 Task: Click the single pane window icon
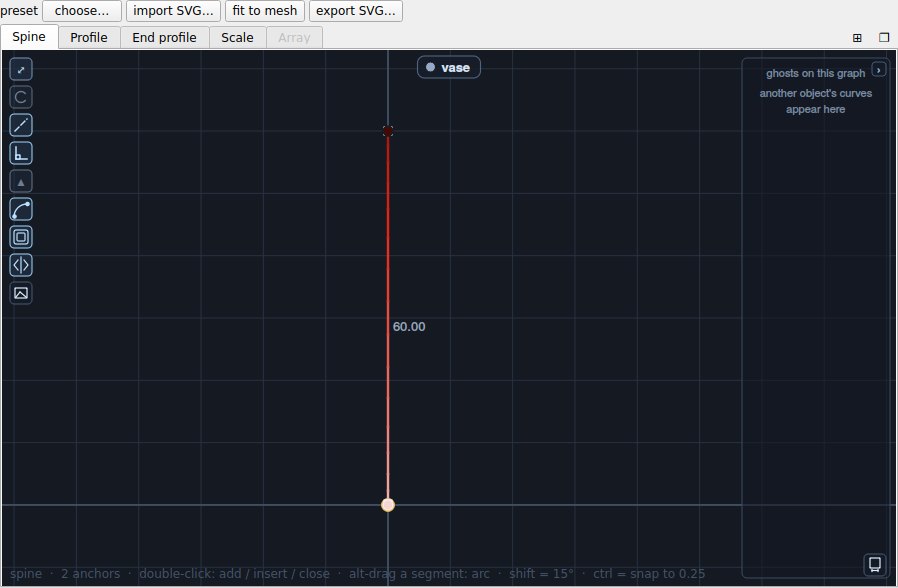pos(884,37)
